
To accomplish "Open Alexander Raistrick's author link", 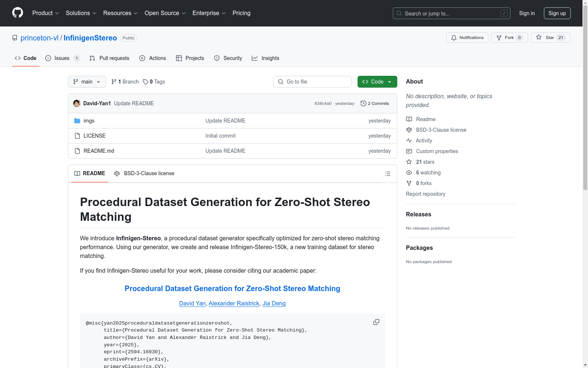I will tap(234, 303).
